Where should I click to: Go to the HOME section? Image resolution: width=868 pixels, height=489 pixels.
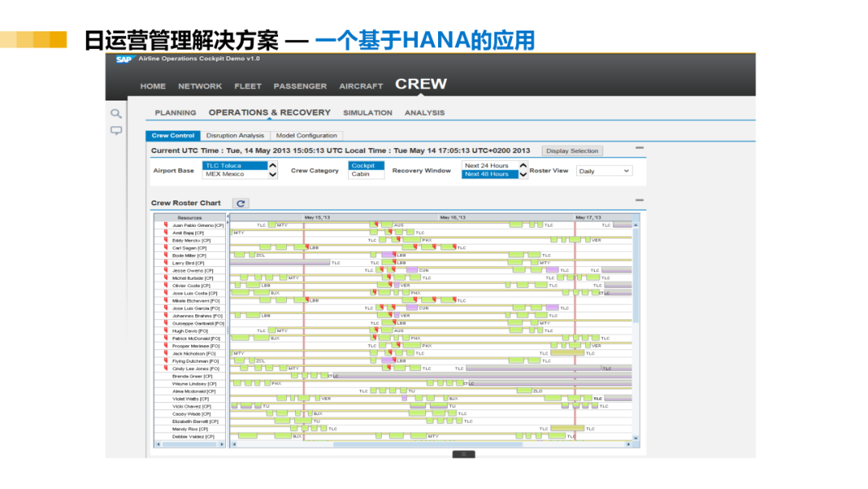pos(153,86)
